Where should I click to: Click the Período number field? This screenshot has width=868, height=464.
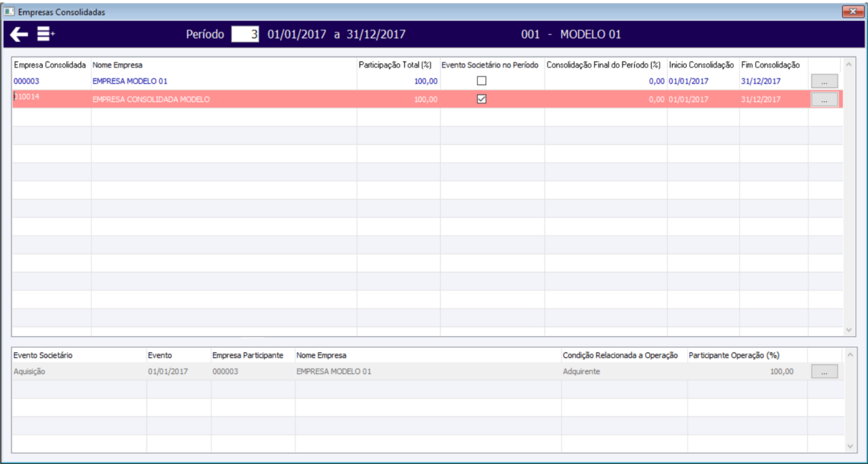tap(245, 34)
